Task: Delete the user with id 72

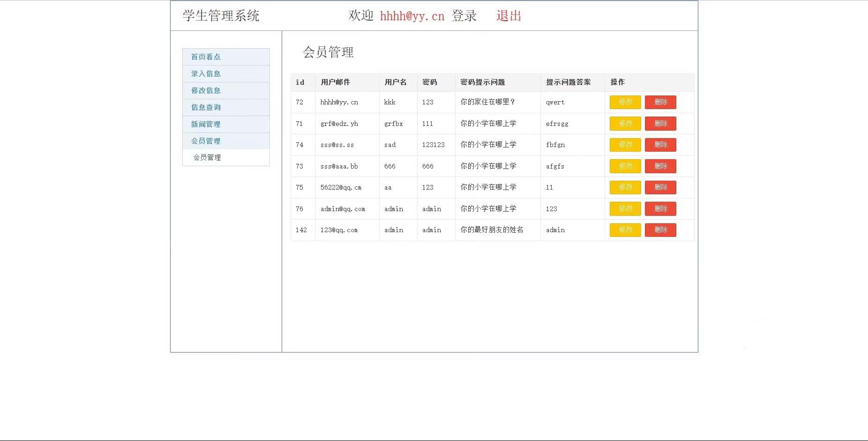Action: tap(660, 102)
